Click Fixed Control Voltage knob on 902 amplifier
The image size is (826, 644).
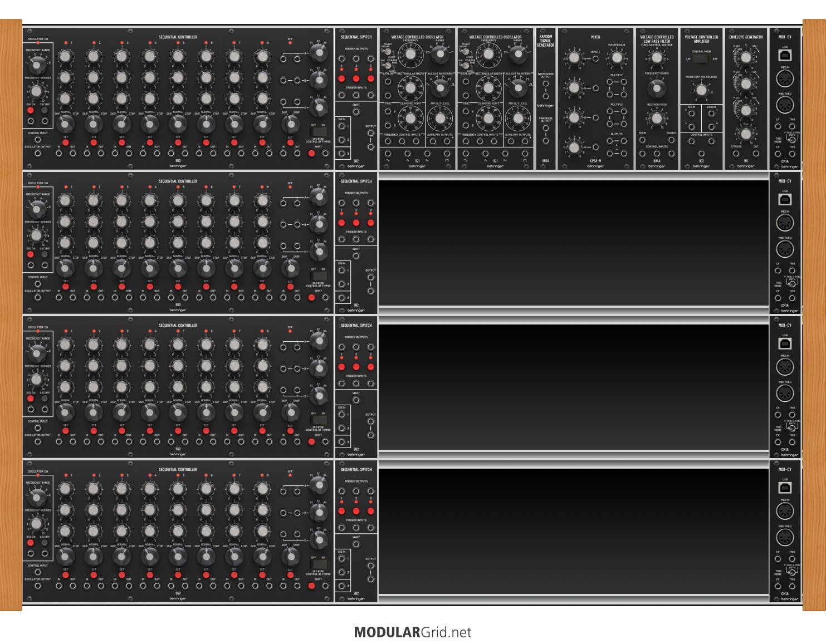701,90
